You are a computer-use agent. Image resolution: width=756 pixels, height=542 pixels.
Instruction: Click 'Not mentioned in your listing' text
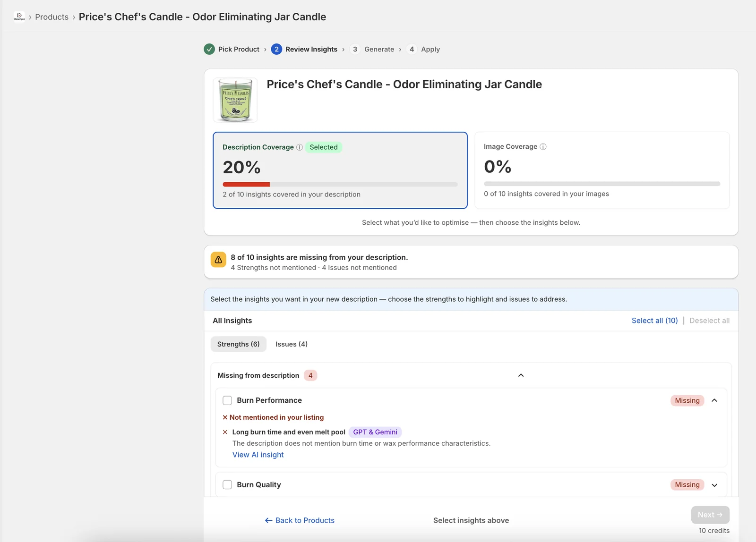coord(276,417)
